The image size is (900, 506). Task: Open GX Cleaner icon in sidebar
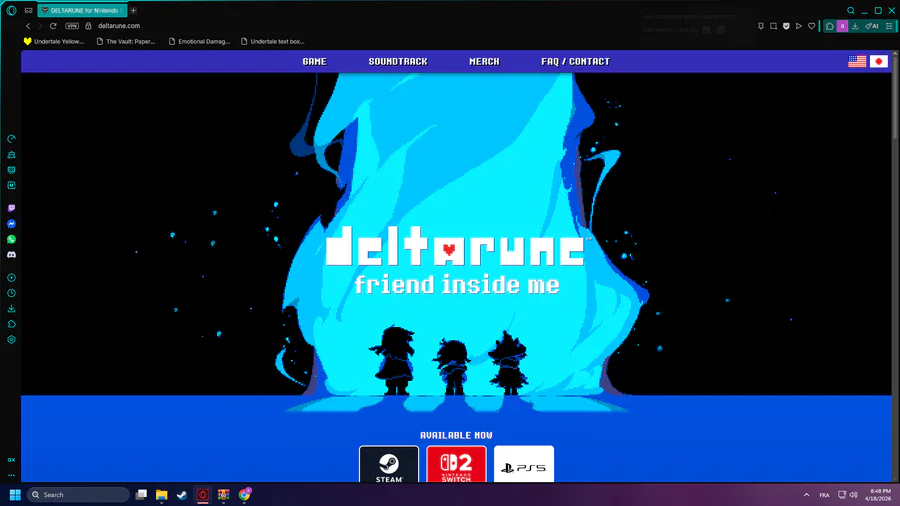11,155
